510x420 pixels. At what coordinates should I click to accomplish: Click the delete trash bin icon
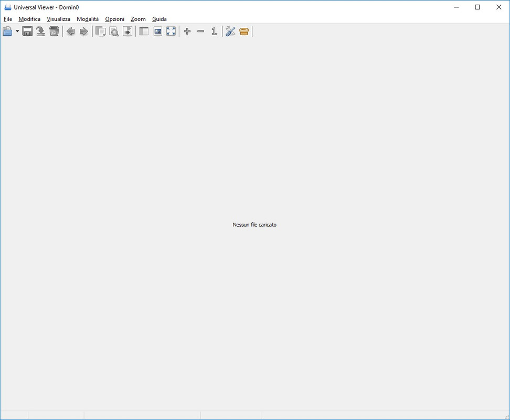click(x=54, y=31)
